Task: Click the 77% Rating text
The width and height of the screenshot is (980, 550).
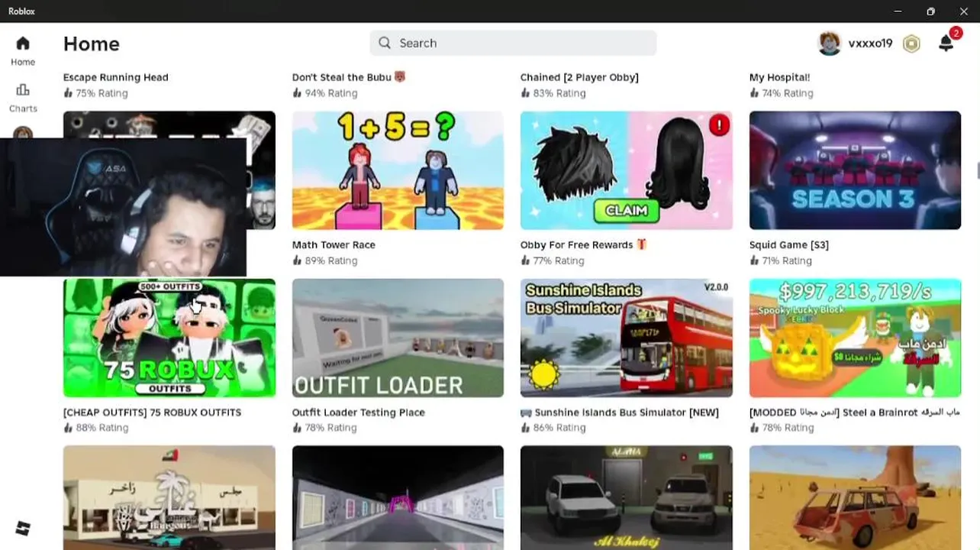Action: point(559,260)
